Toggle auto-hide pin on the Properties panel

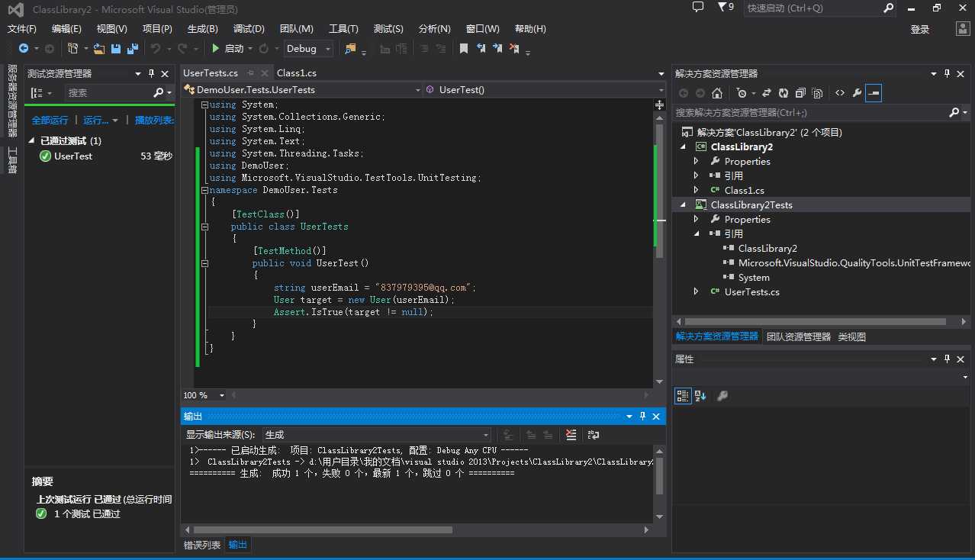(948, 359)
